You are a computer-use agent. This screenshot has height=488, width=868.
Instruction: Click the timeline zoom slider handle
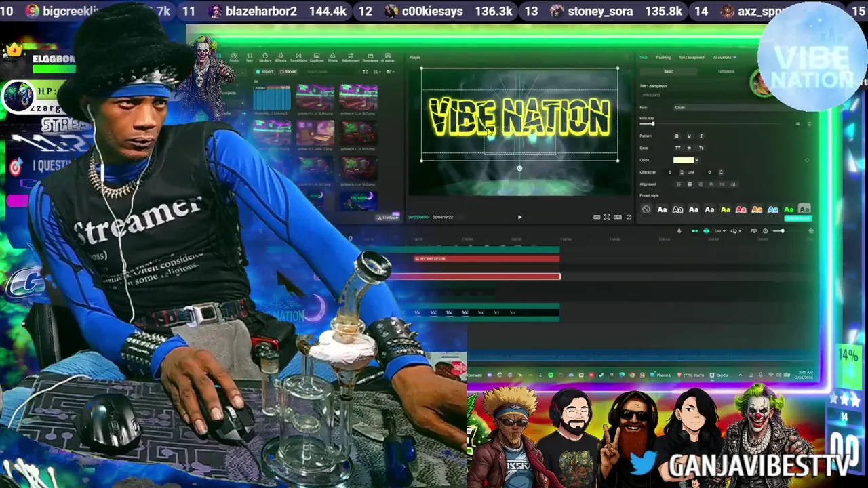point(783,231)
